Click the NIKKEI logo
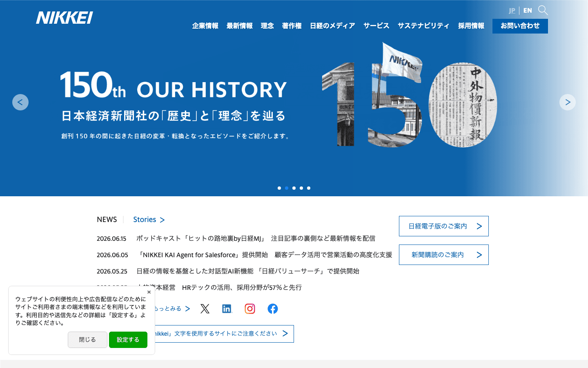Viewport: 588px width, 368px height. pyautogui.click(x=65, y=18)
